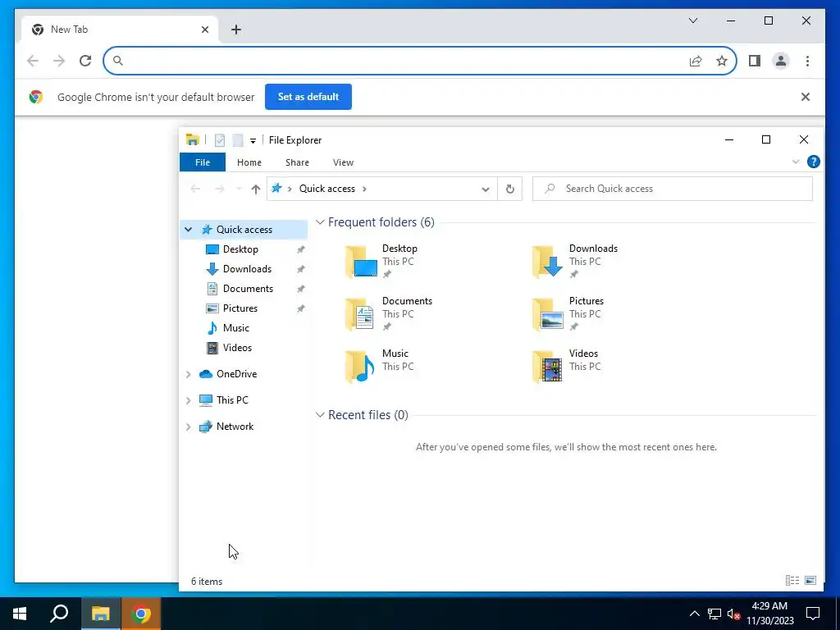Image resolution: width=840 pixels, height=630 pixels.
Task: Select the Pictures frequent folder icon
Action: 547,314
